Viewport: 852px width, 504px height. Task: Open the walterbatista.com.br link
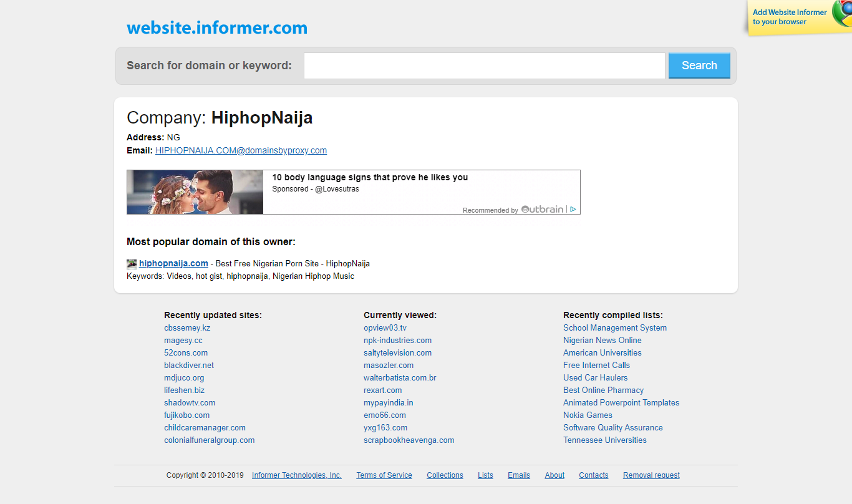400,377
